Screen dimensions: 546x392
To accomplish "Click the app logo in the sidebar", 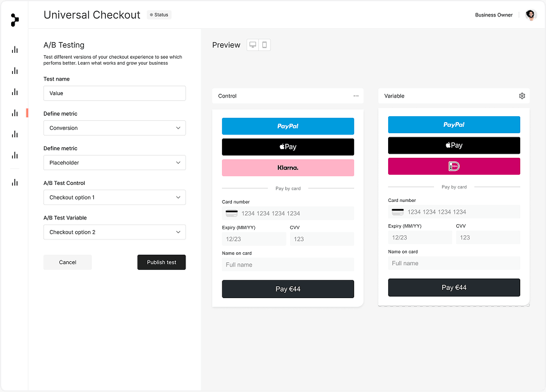I will pos(15,20).
